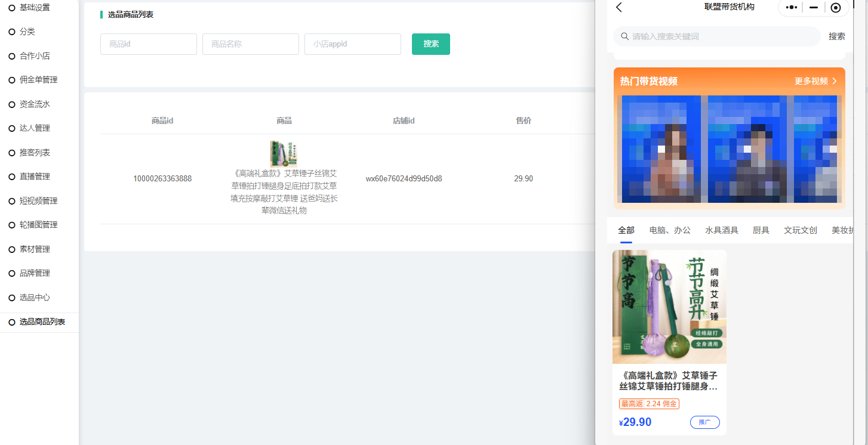The image size is (868, 445).
Task: Click the back arrow in mini program
Action: coord(619,7)
